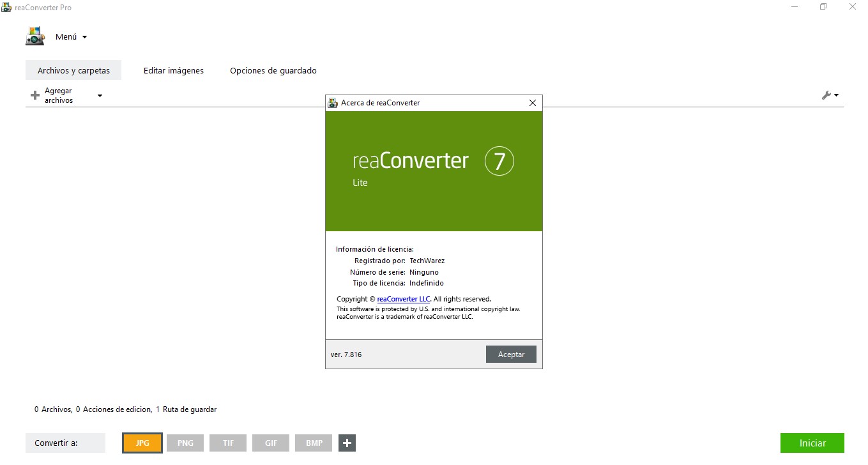Toggle the GIF output format
The width and height of the screenshot is (868, 465).
pos(270,443)
